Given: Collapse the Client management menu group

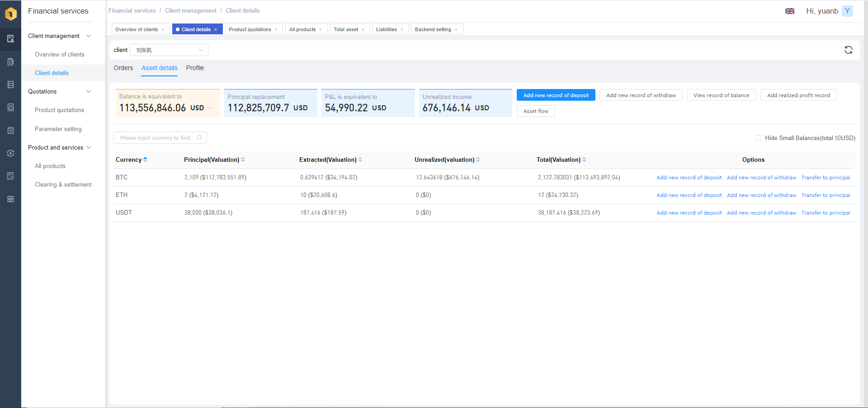Looking at the screenshot, I should [89, 36].
